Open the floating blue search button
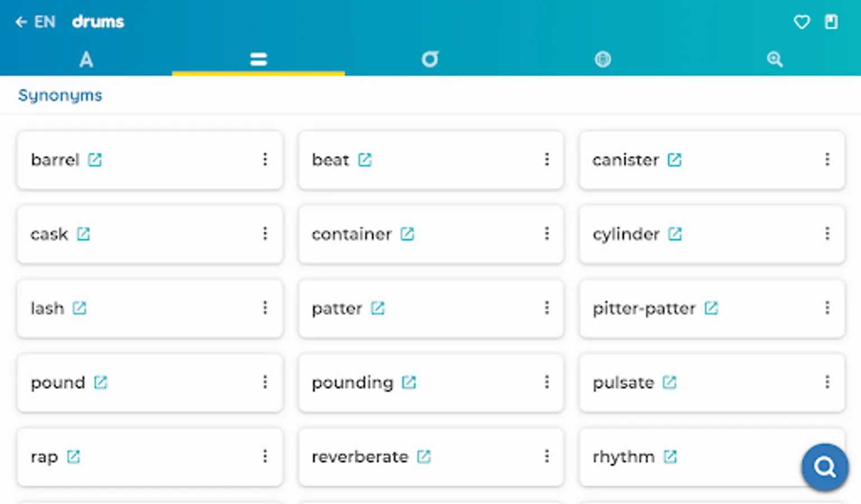 824,466
